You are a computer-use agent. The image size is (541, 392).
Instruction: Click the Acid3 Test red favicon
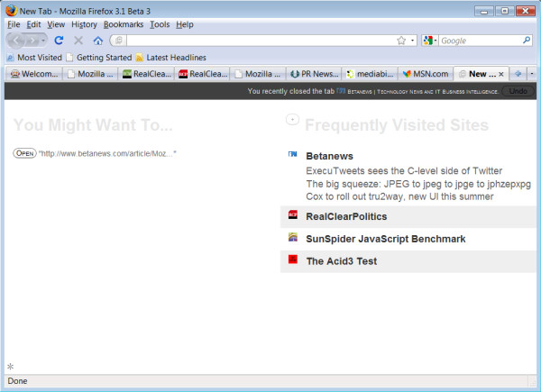click(x=292, y=259)
